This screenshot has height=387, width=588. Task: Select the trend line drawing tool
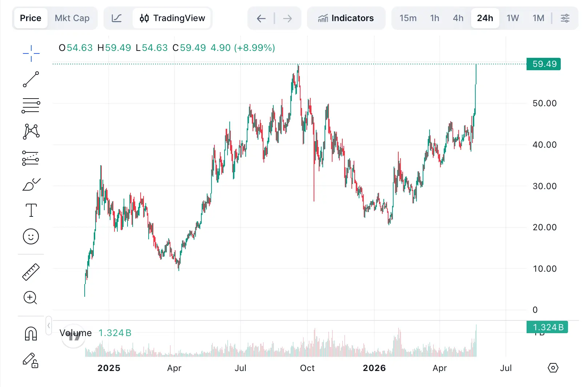tap(31, 79)
